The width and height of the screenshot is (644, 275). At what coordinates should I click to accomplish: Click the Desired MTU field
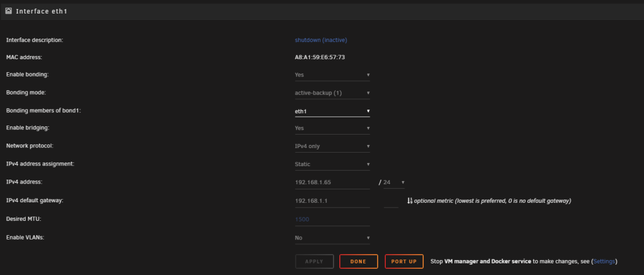pos(332,220)
